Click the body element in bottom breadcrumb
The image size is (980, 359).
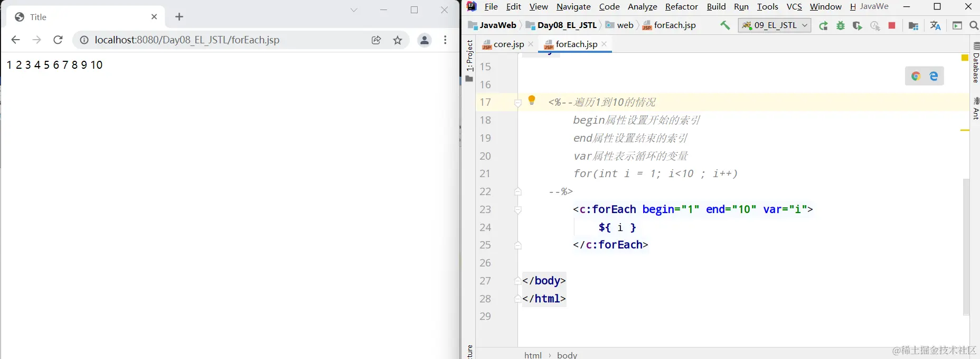click(x=567, y=355)
